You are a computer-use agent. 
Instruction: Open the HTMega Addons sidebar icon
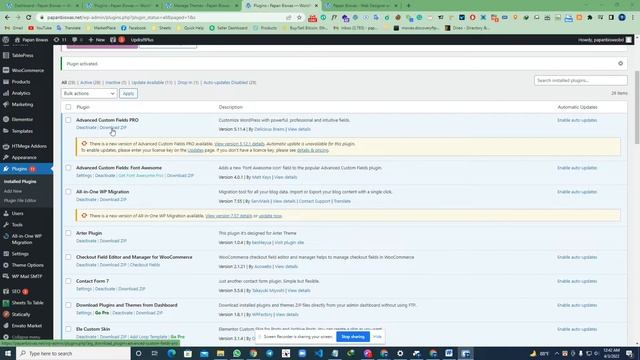click(x=6, y=146)
